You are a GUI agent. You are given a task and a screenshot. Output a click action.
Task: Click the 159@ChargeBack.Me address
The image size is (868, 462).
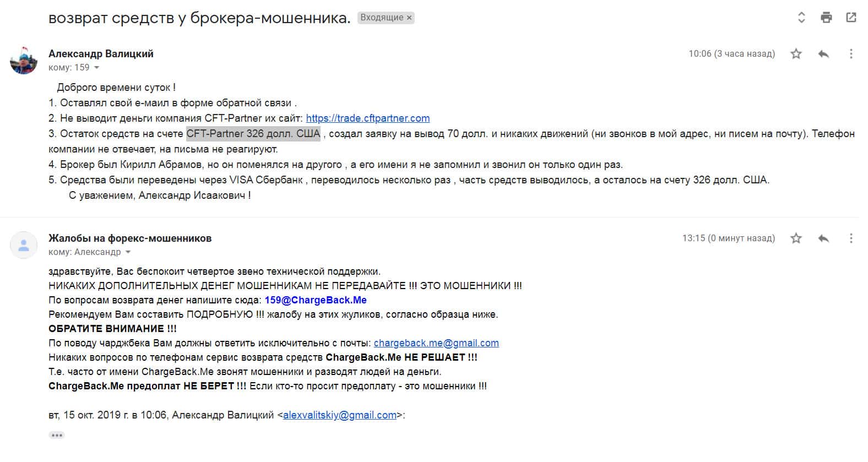(316, 300)
